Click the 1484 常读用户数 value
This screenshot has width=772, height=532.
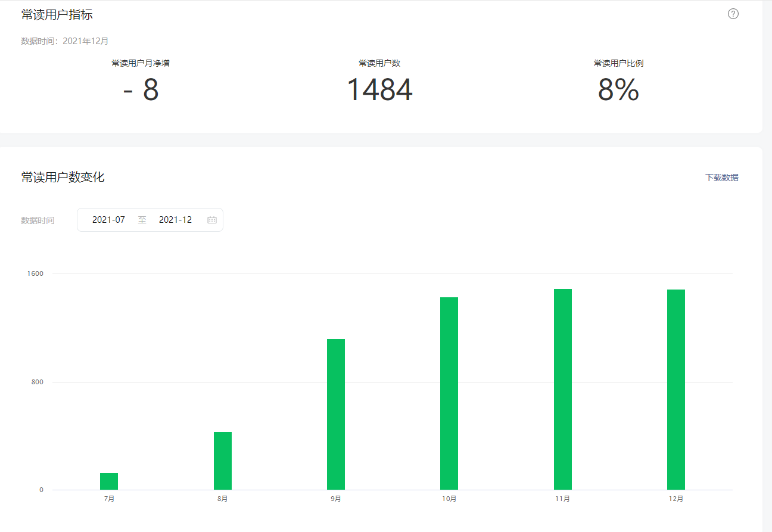379,90
